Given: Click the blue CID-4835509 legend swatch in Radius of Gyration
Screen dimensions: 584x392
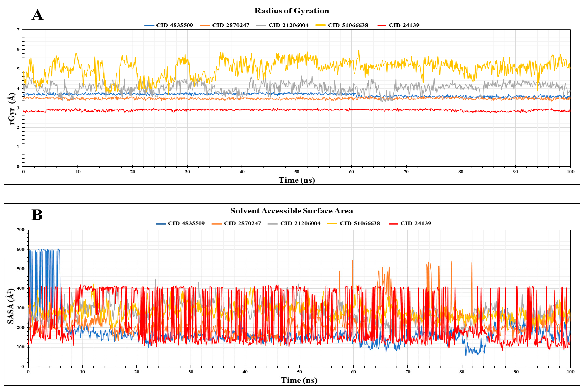Looking at the screenshot, I should pos(149,26).
